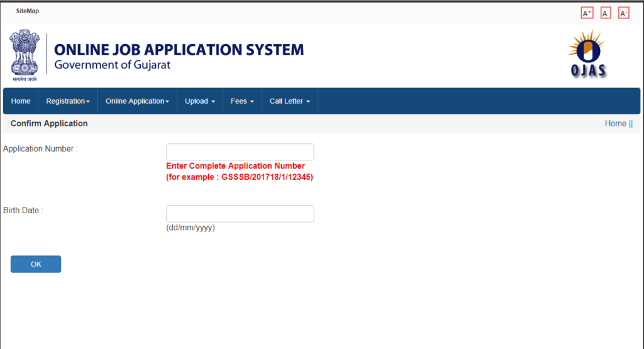The image size is (644, 349).
Task: Click the OJAS sun logo
Action: (588, 53)
